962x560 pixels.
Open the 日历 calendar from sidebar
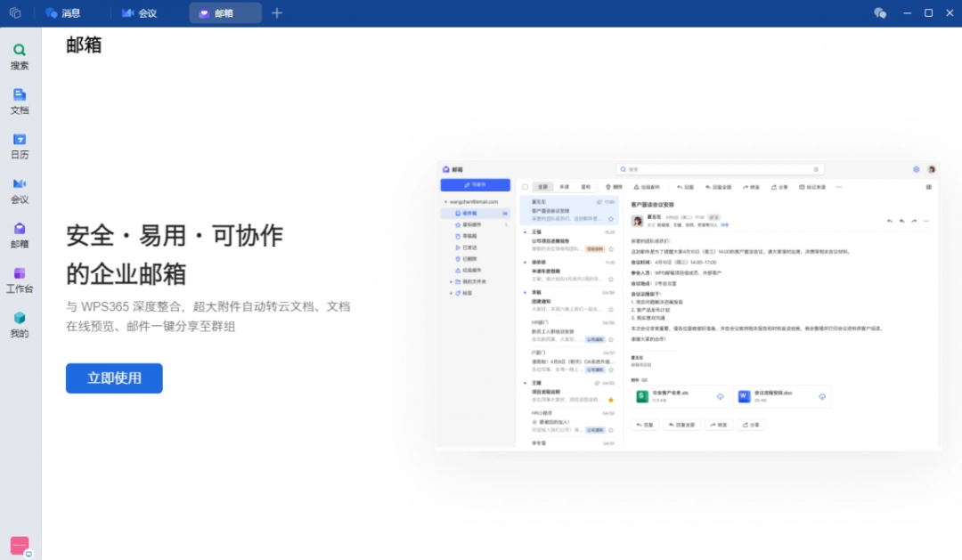point(20,144)
